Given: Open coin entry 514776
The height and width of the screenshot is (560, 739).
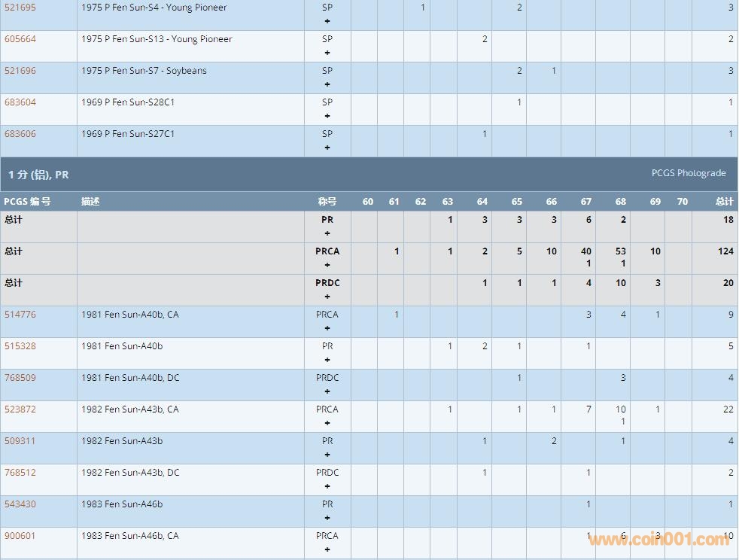Looking at the screenshot, I should click(x=20, y=315).
